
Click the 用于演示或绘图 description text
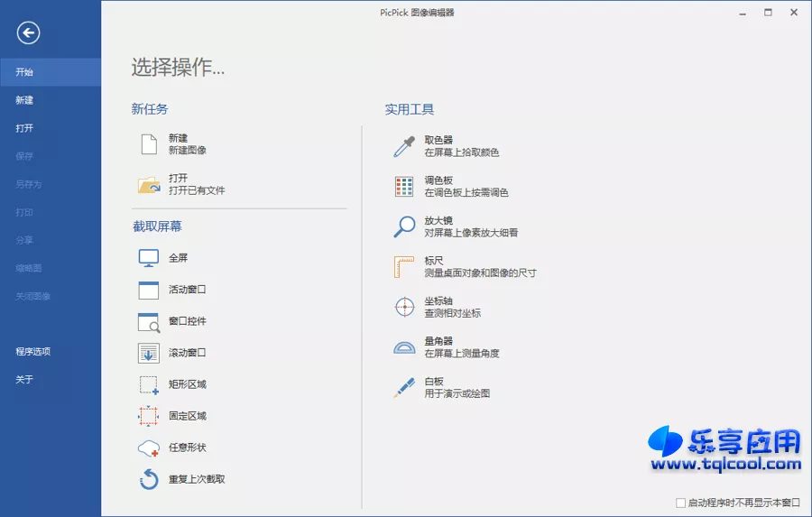click(457, 393)
